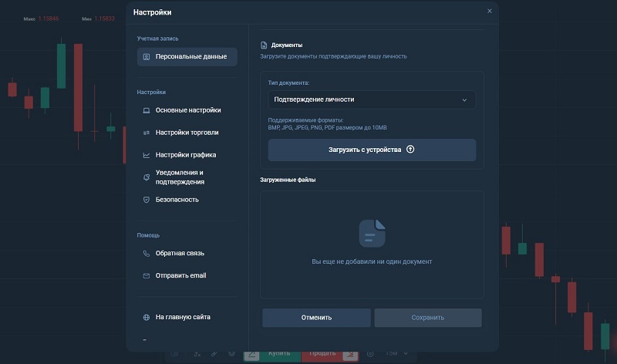Close the Настройки dialog
This screenshot has height=364, width=617.
[x=489, y=12]
